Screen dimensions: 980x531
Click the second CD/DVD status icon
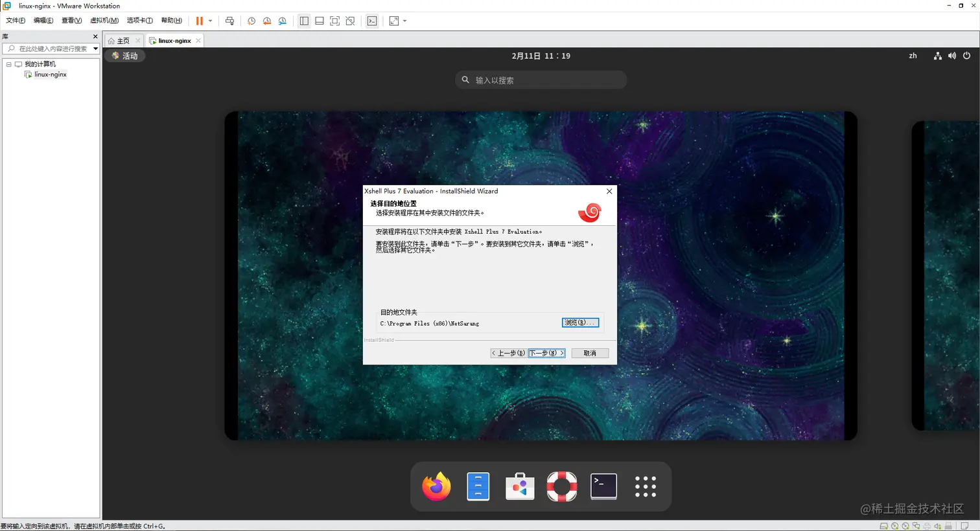click(905, 526)
